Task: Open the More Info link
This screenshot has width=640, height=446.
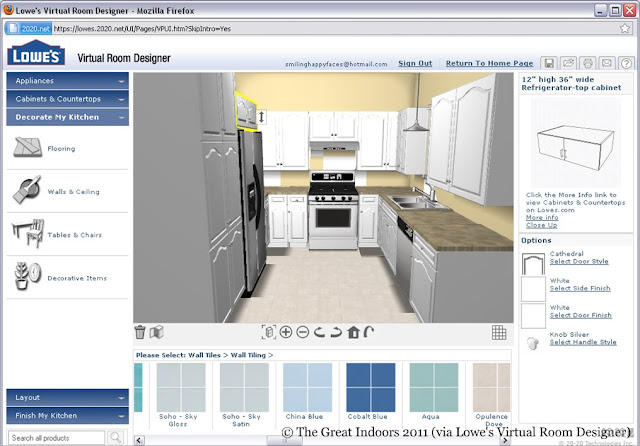Action: point(542,217)
